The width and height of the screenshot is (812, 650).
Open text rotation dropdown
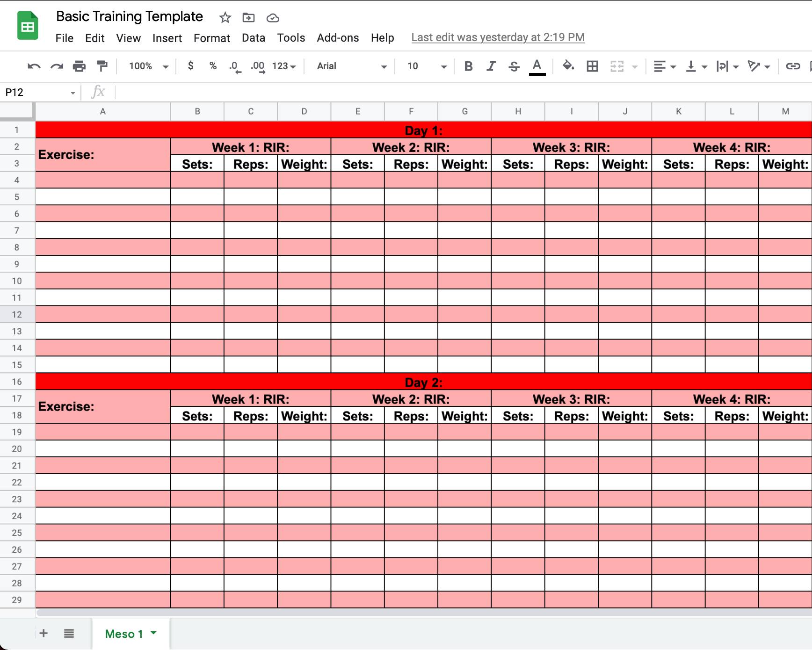(759, 66)
